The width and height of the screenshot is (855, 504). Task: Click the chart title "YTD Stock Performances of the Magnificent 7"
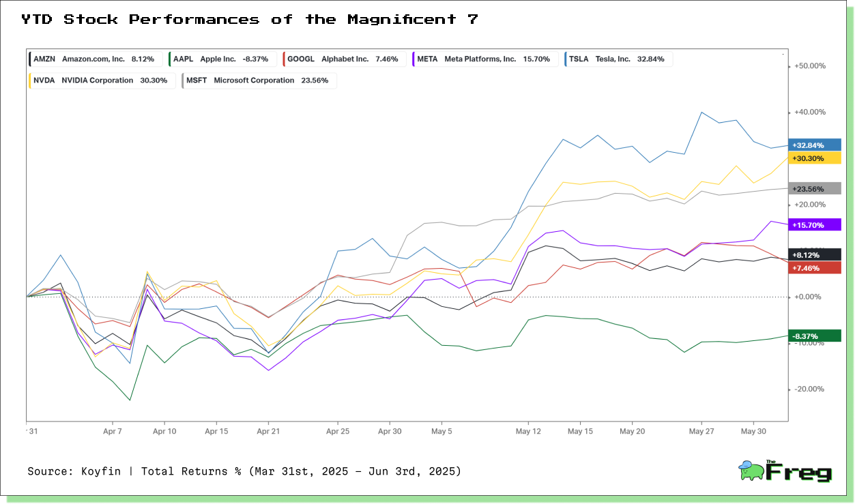pyautogui.click(x=249, y=19)
